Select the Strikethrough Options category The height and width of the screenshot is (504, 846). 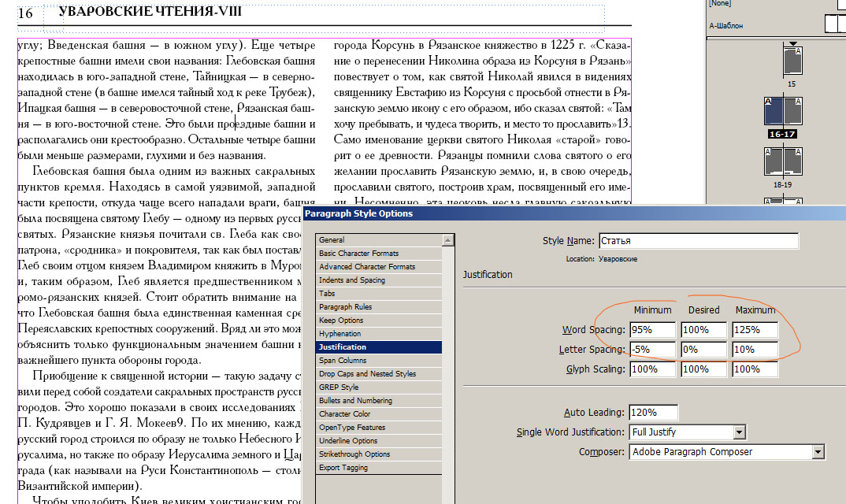pyautogui.click(x=379, y=454)
